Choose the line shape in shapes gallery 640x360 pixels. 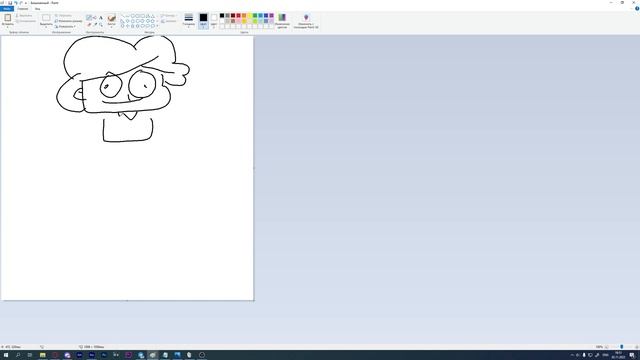click(122, 16)
